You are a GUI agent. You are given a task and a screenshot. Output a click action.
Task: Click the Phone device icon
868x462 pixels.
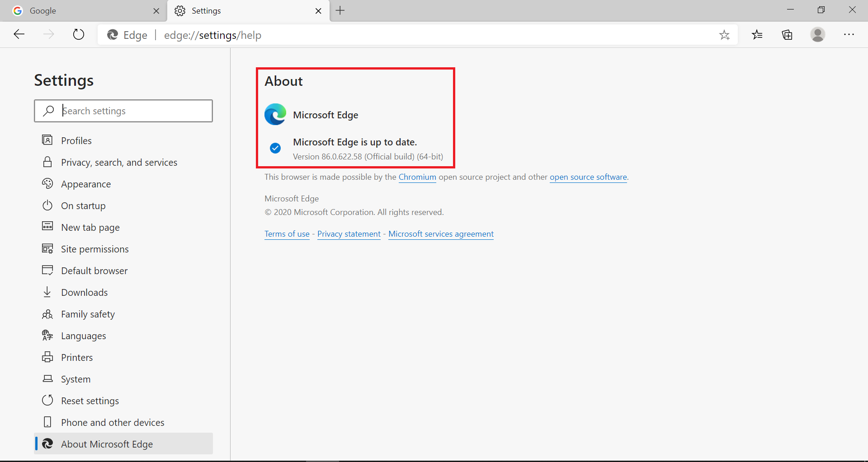[47, 422]
